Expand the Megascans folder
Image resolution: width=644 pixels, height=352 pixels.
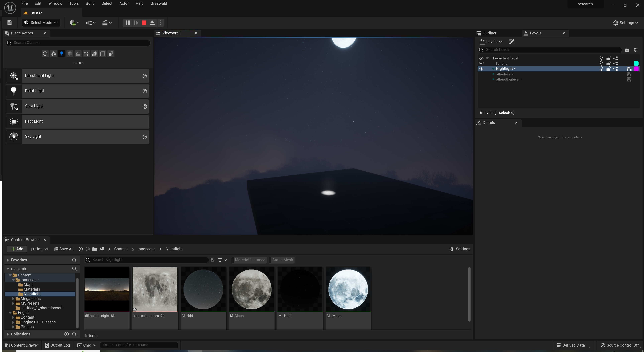[13, 299]
